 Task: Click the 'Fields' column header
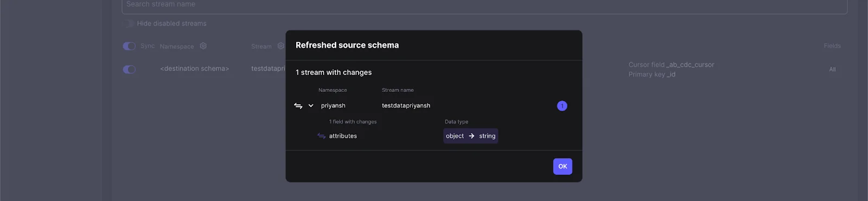pyautogui.click(x=832, y=46)
